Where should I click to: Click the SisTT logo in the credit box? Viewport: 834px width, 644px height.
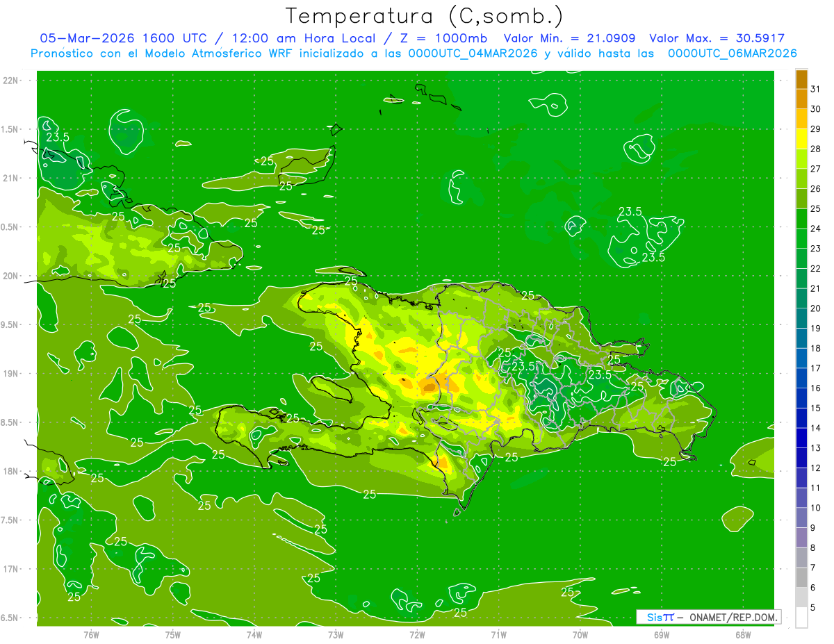pos(660,617)
